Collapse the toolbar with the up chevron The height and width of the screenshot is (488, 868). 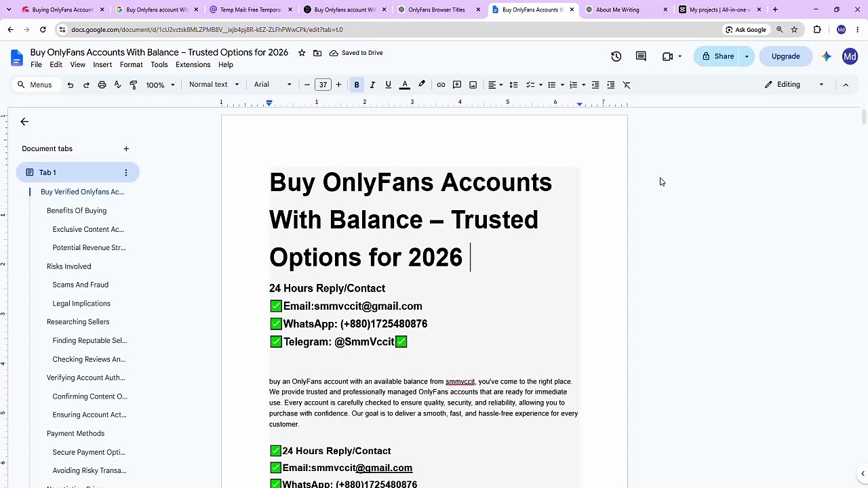tap(846, 85)
